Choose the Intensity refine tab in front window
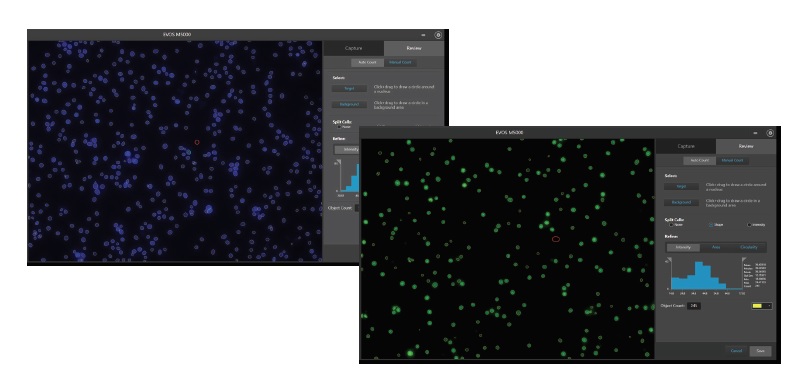Viewport: 806px width, 389px height. pyautogui.click(x=683, y=247)
